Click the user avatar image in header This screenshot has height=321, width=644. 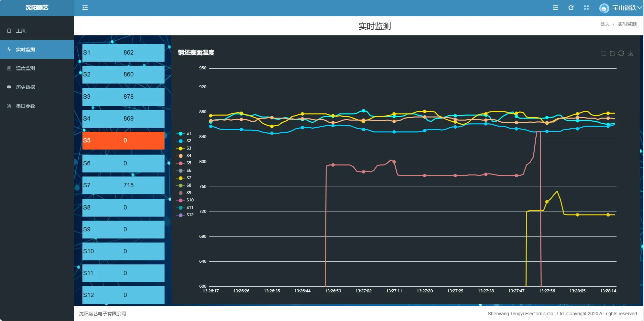point(604,8)
